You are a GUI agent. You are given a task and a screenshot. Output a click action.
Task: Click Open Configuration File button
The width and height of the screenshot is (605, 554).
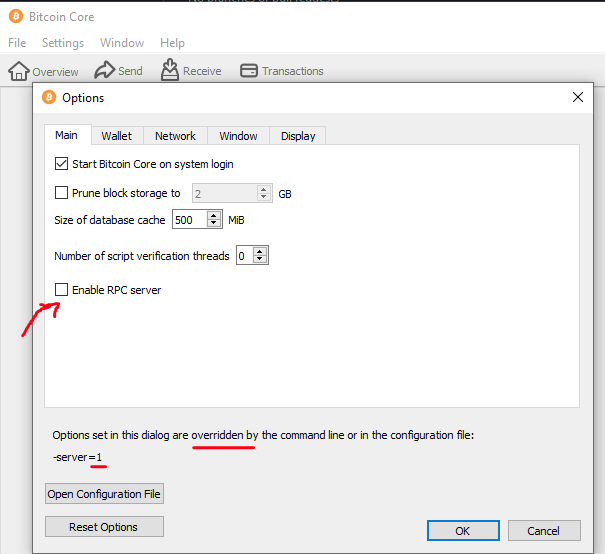coord(104,494)
